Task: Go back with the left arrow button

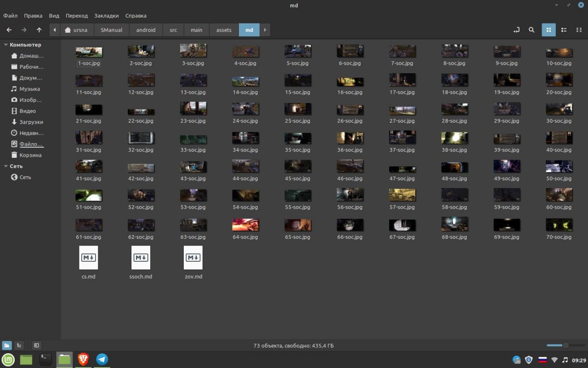Action: (x=9, y=30)
